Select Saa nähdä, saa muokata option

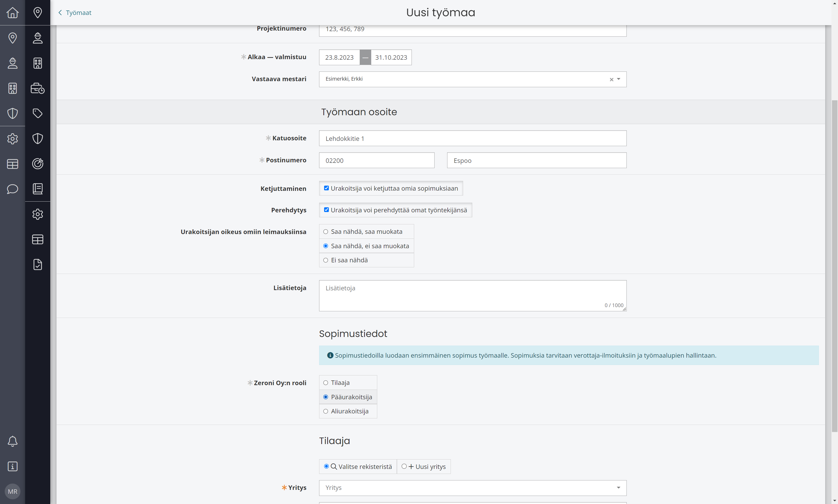[366, 232]
